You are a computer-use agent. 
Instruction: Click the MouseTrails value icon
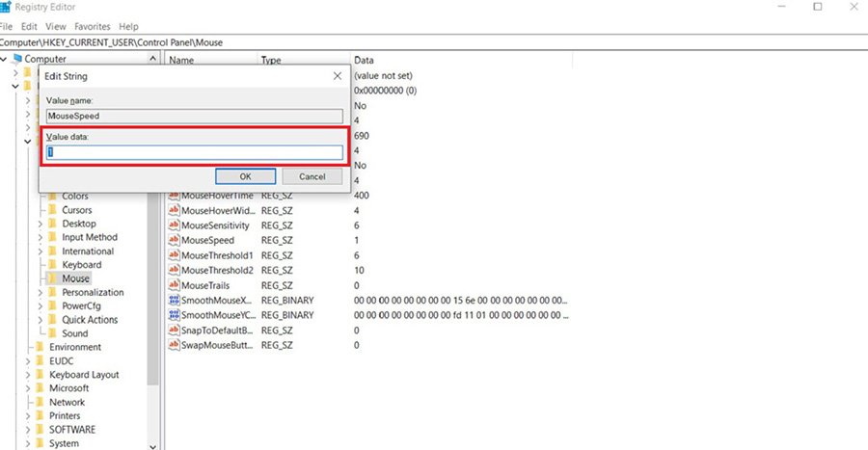174,285
